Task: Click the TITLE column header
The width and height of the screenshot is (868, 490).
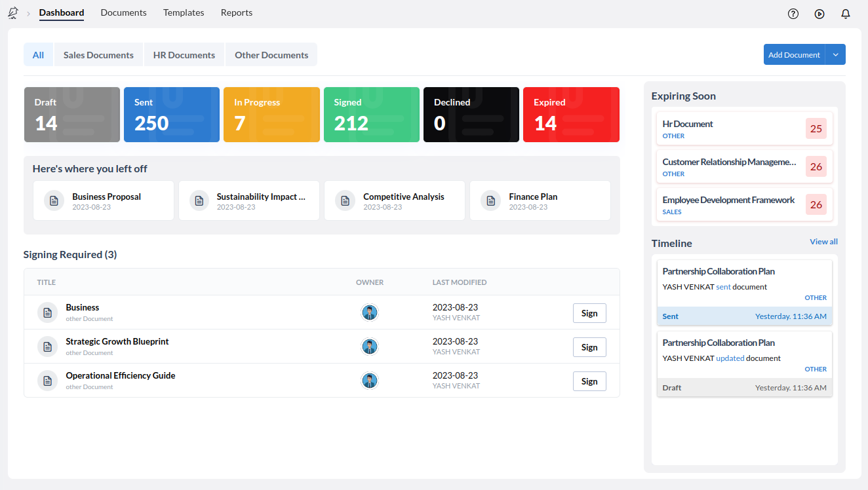Action: (x=47, y=282)
